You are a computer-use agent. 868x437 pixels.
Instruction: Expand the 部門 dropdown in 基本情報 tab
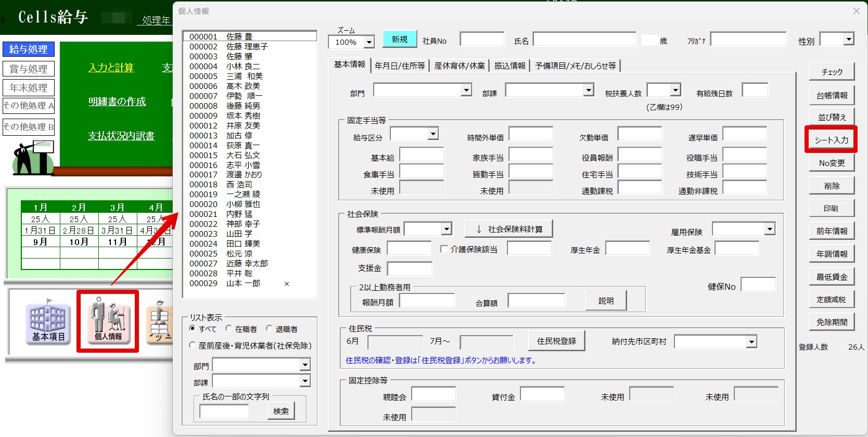(x=466, y=90)
